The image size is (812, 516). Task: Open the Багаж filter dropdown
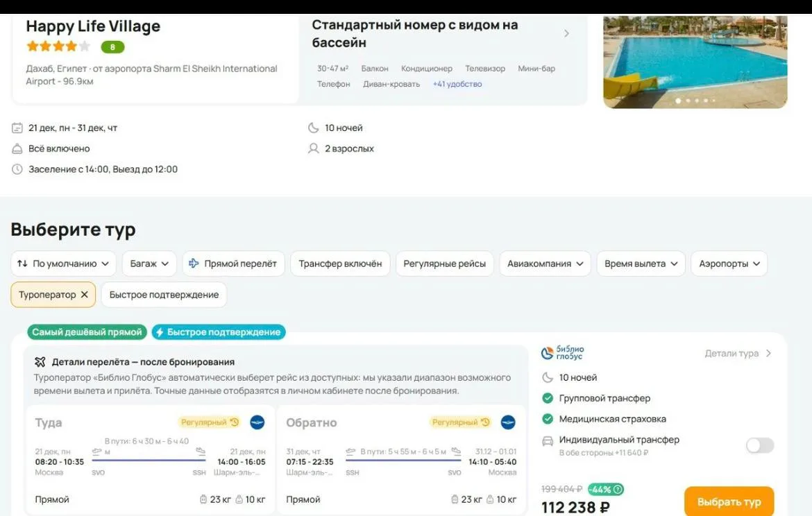[149, 264]
